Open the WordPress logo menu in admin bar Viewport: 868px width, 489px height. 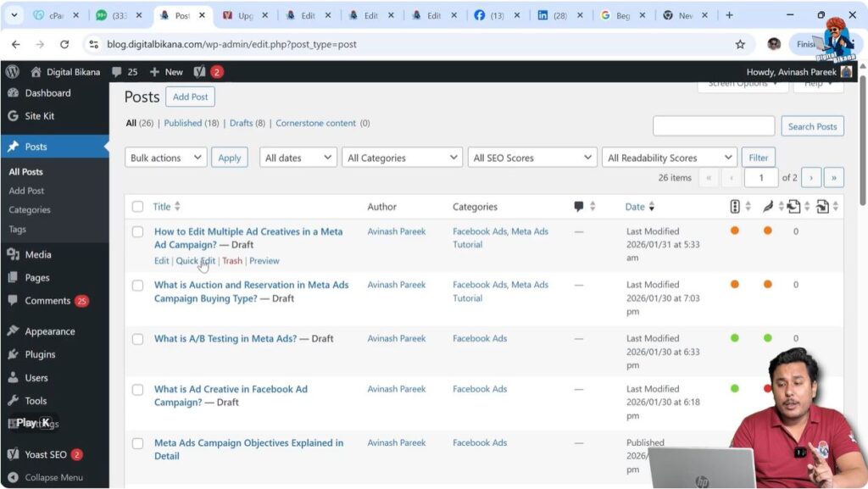(x=11, y=71)
